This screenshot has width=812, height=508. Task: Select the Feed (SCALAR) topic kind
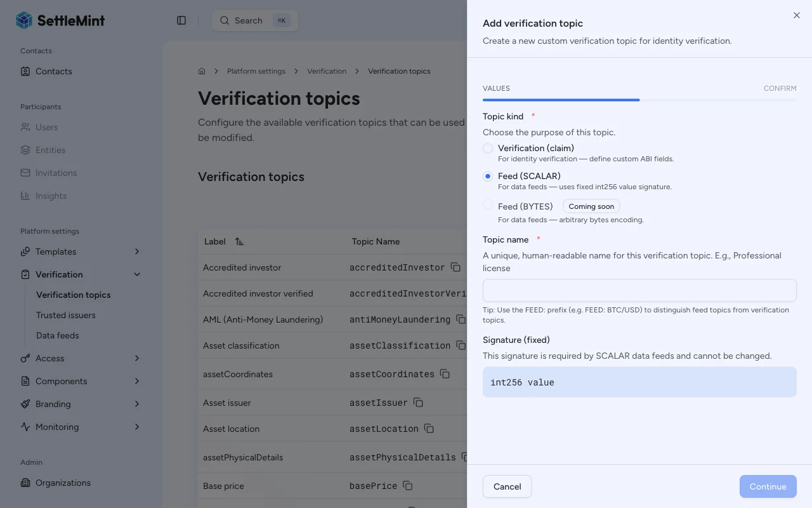(x=488, y=176)
